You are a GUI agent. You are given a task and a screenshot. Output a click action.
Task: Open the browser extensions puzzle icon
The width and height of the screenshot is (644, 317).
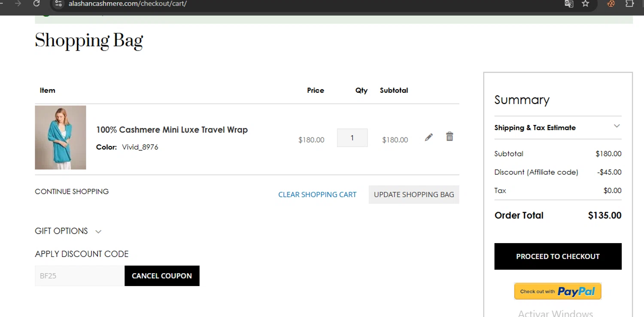point(629,4)
